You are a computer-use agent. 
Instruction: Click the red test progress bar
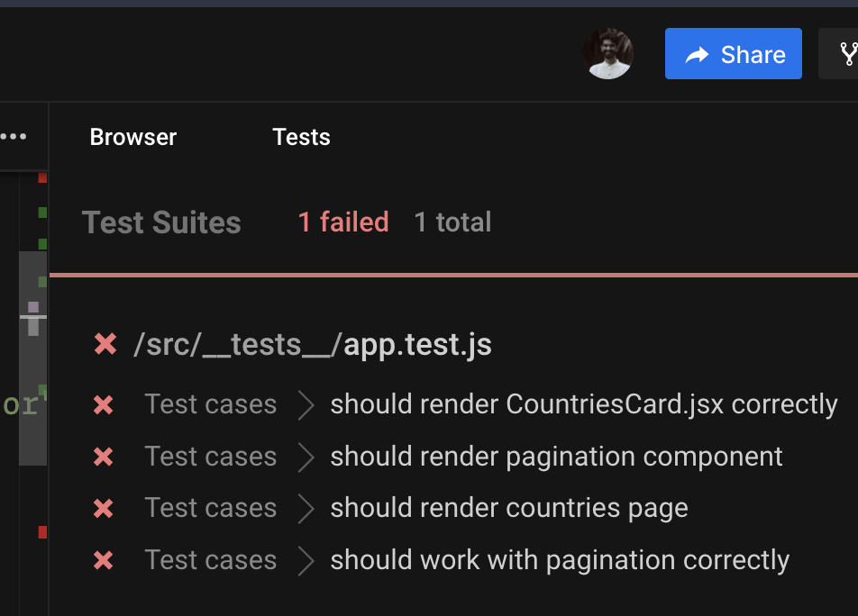pos(451,271)
